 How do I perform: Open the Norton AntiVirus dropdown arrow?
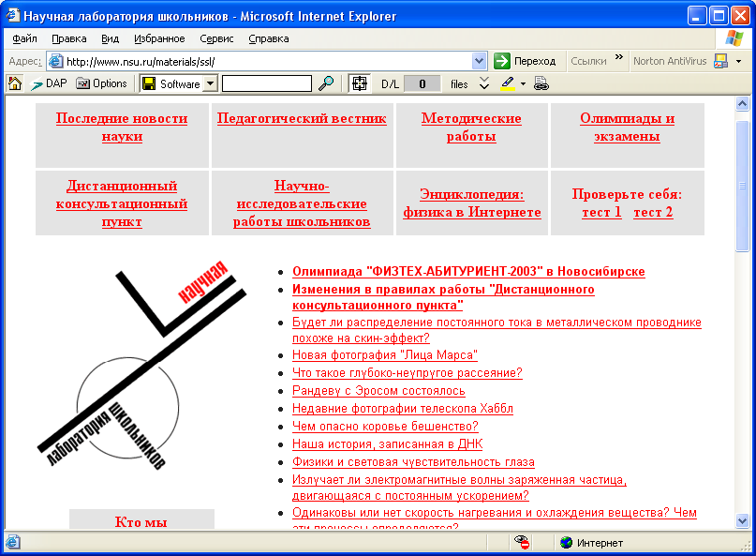(738, 61)
